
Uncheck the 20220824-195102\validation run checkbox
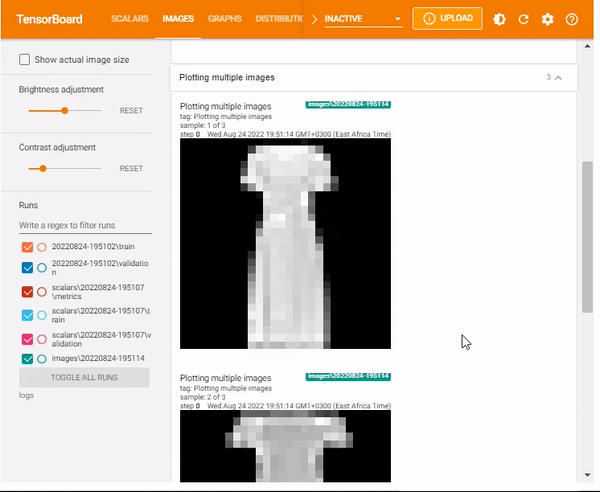point(27,267)
